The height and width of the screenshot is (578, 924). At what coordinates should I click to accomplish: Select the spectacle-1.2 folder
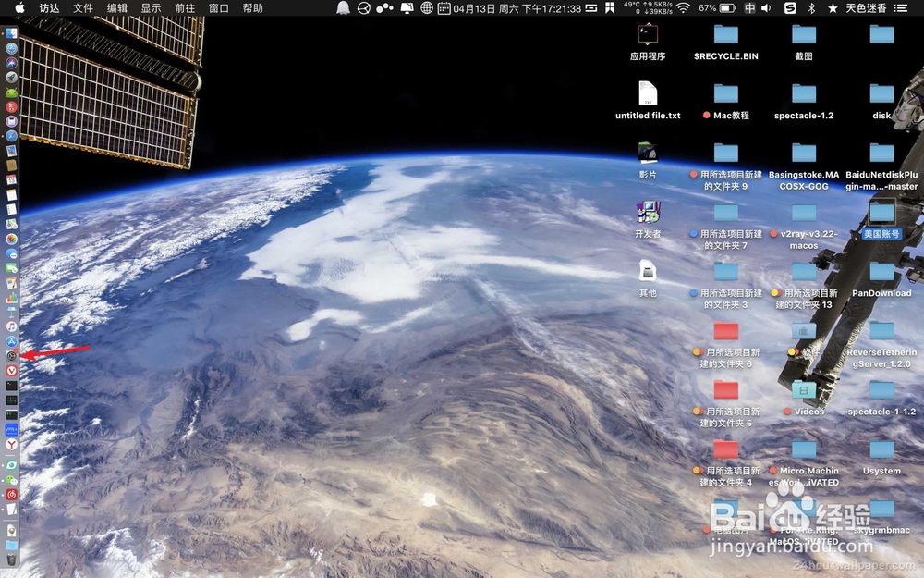(804, 93)
